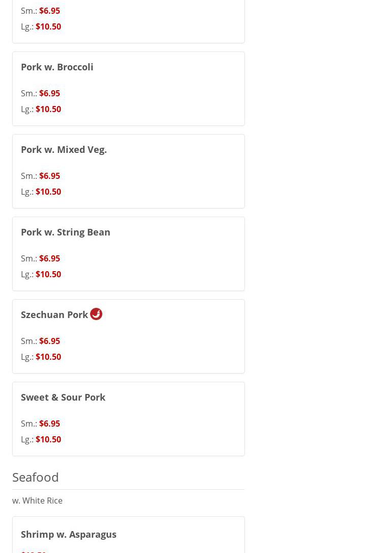Screen dimensions: 392x553
Task: Pick small $6.95 Szechuan Pork price
Action: 49,341
